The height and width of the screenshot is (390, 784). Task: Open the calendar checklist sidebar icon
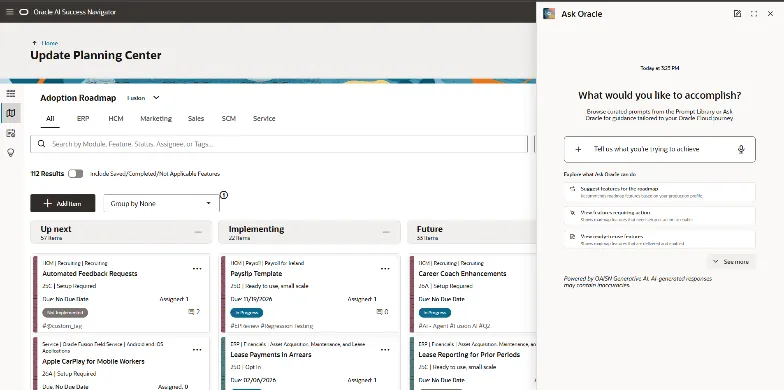pos(10,133)
